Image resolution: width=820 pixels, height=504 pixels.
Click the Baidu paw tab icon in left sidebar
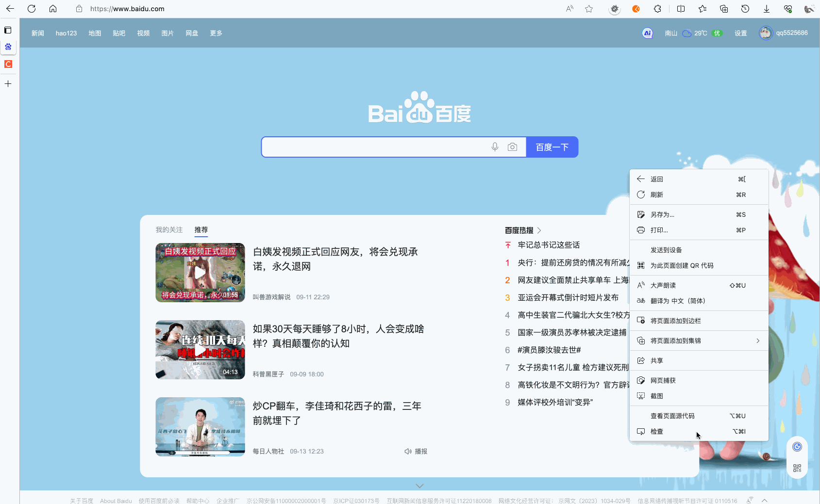[8, 47]
